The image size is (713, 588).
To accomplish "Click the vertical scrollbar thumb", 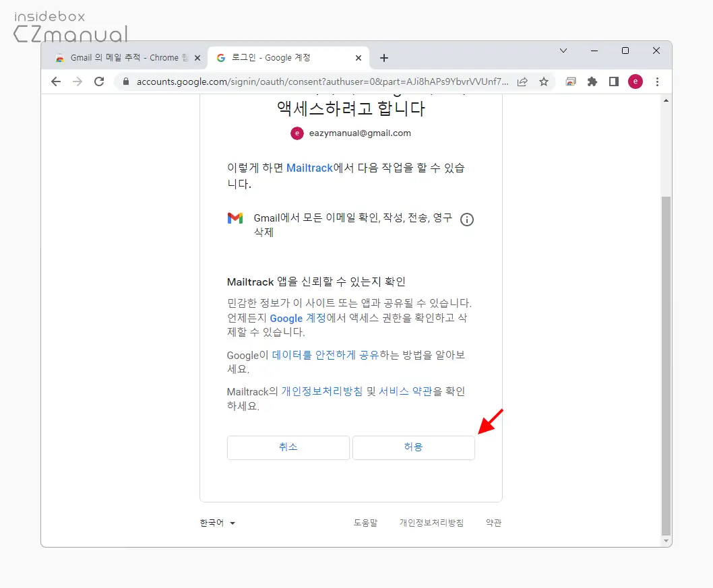I will [x=666, y=366].
